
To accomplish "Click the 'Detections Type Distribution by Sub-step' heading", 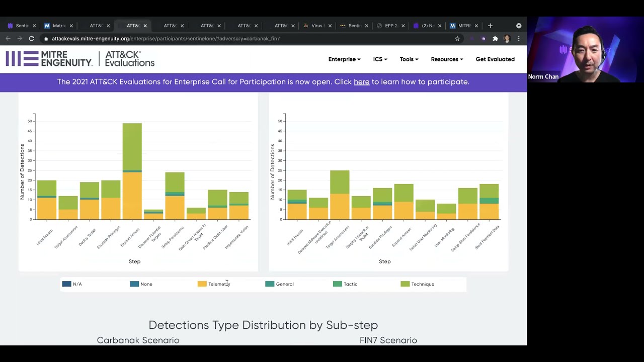I will pos(263,325).
